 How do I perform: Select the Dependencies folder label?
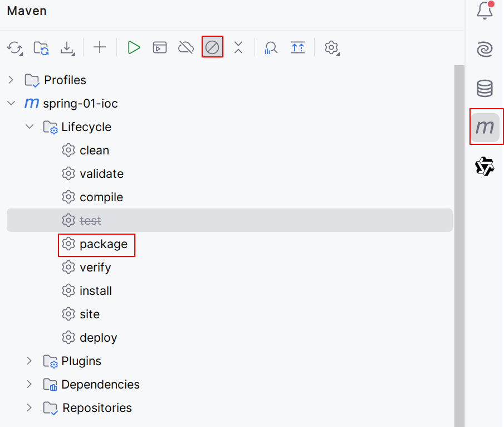point(101,385)
